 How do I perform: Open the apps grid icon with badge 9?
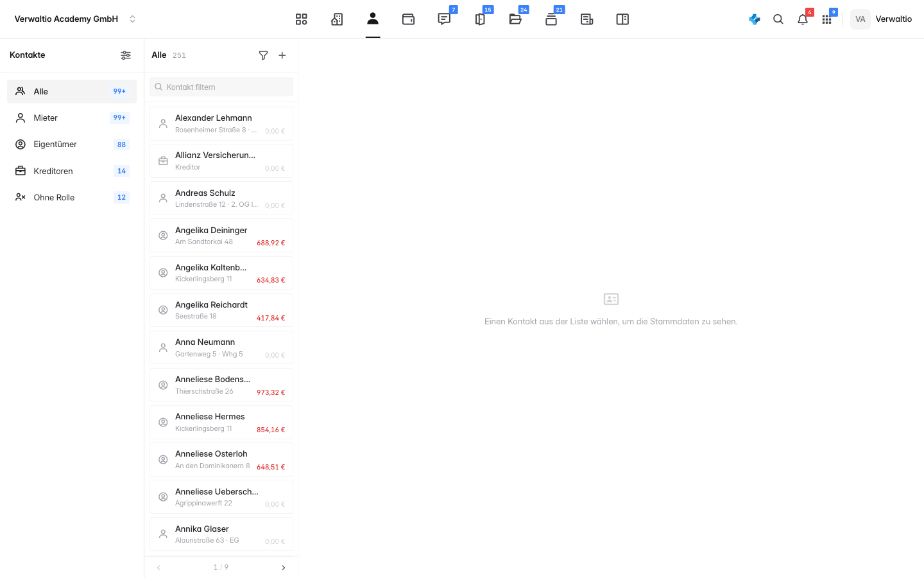tap(826, 19)
